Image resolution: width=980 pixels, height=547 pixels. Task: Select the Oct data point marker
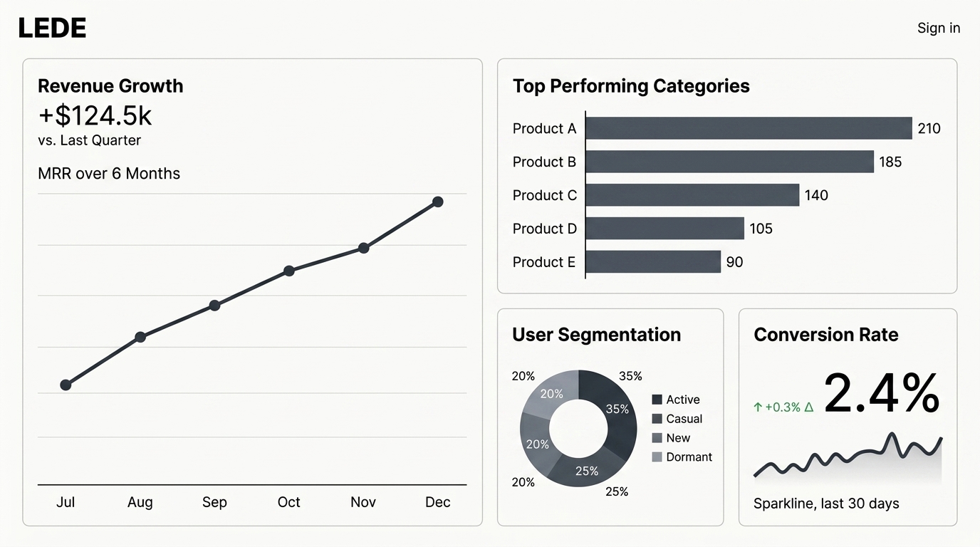289,271
